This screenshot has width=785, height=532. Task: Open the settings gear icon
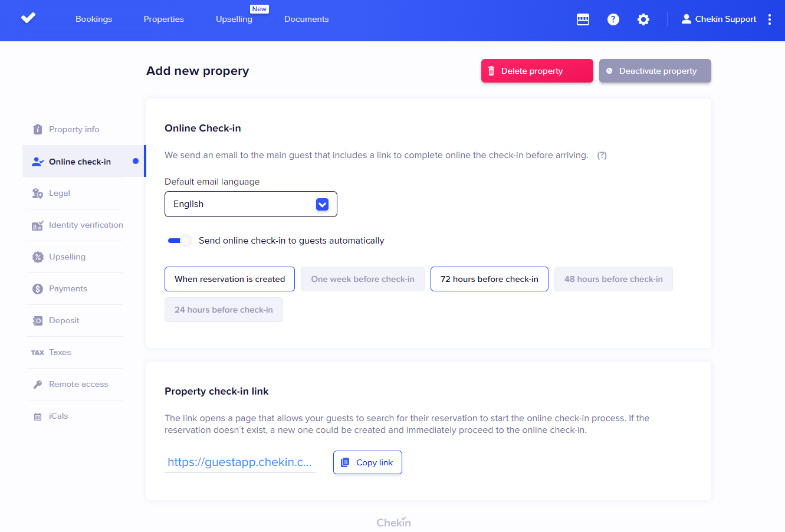[643, 19]
